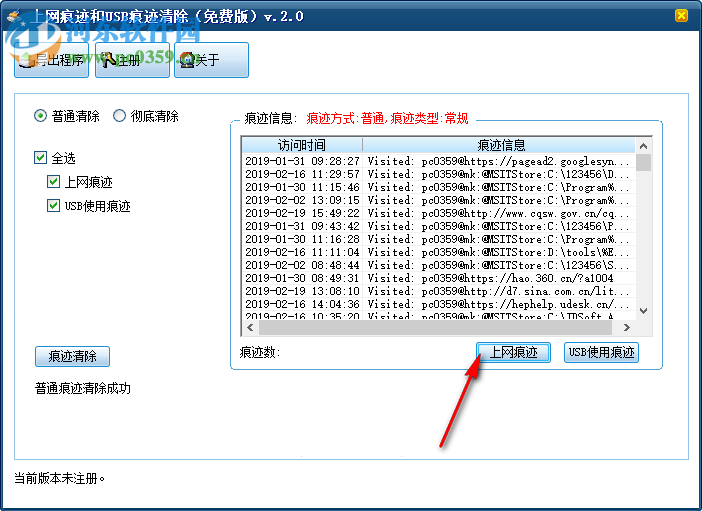
Task: Open the 注册 registration button
Action: 133,60
